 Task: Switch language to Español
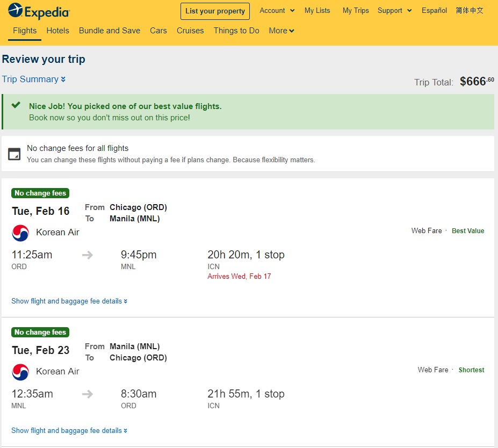(x=434, y=11)
